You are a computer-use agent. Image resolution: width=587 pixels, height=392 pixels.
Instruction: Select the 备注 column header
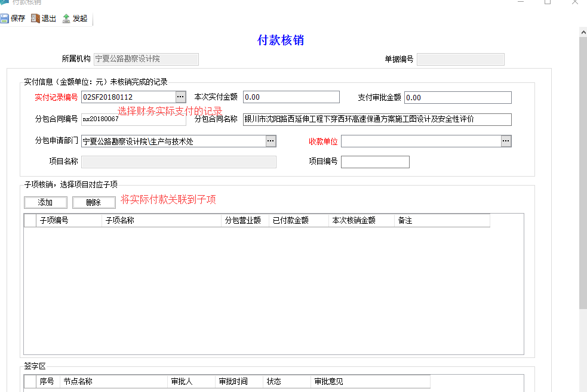coord(442,220)
